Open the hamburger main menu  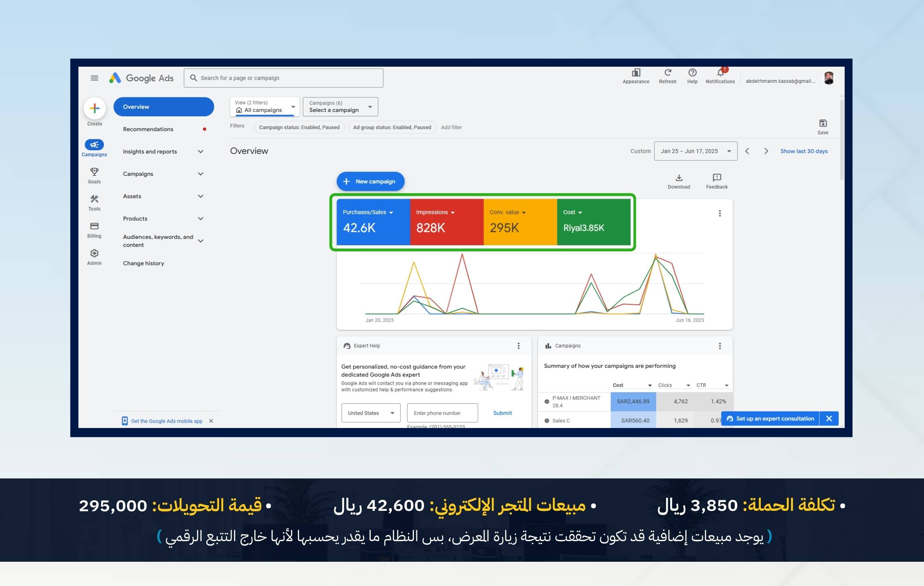(x=94, y=78)
